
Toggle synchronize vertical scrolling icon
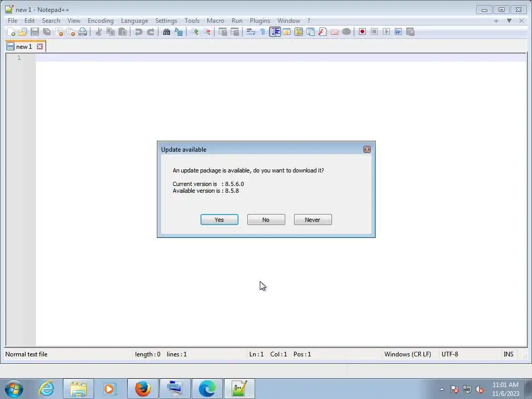pyautogui.click(x=222, y=32)
